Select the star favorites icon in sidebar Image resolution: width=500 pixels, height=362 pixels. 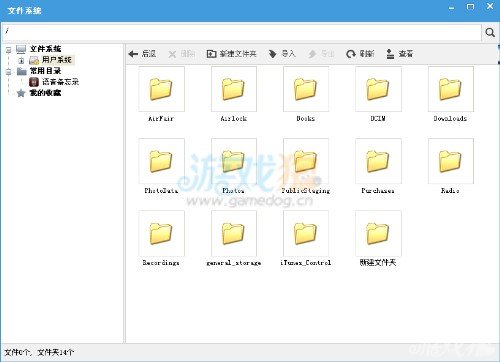tap(21, 93)
